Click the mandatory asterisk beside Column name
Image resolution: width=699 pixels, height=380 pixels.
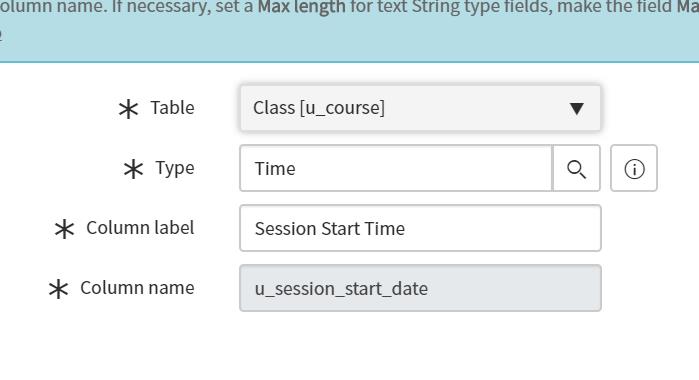pos(58,289)
